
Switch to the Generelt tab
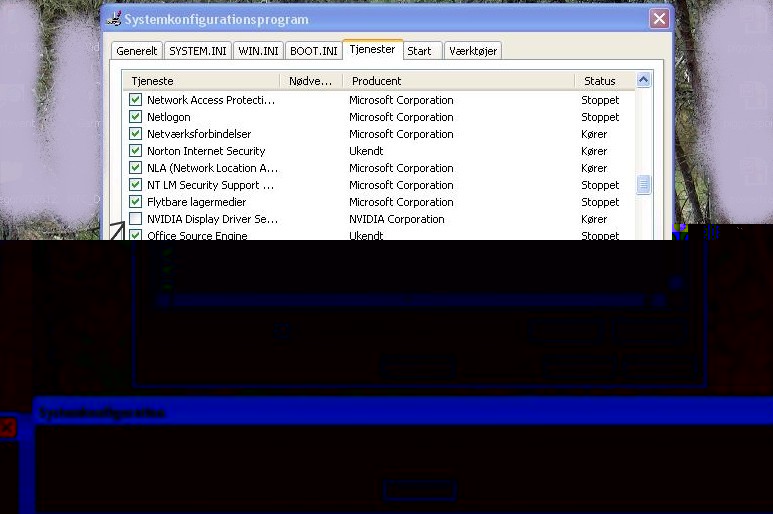click(x=137, y=51)
